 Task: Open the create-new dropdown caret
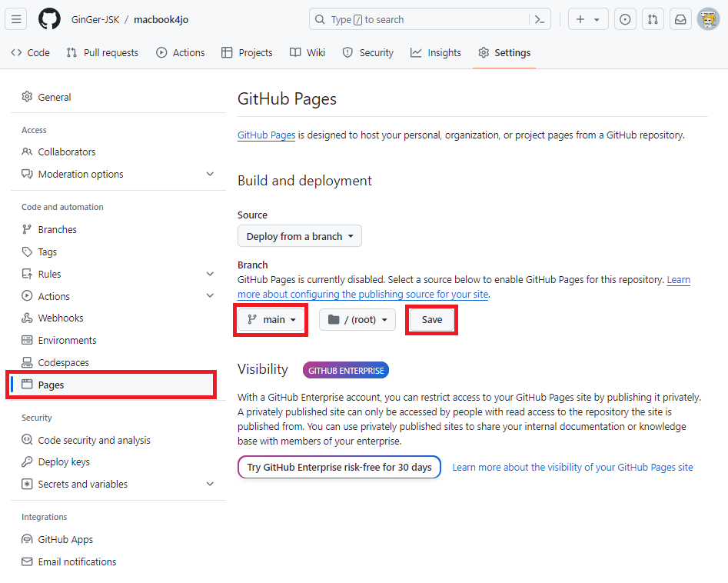597,19
